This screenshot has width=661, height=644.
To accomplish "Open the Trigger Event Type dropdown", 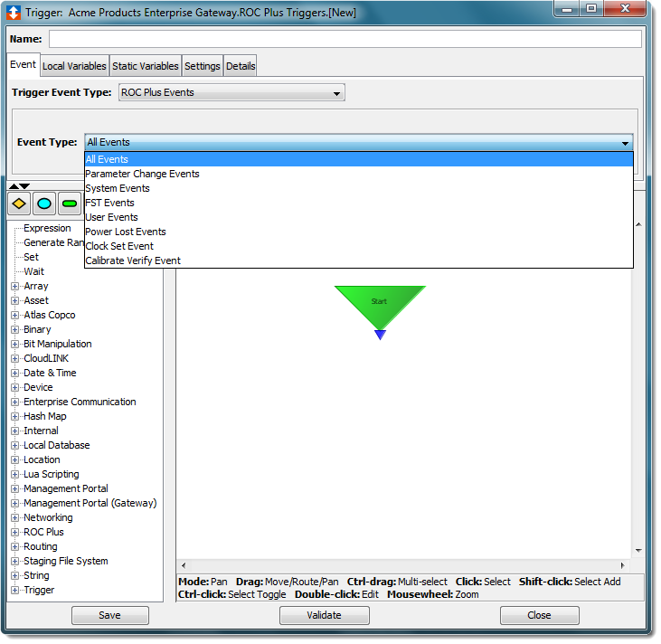I will tap(231, 92).
